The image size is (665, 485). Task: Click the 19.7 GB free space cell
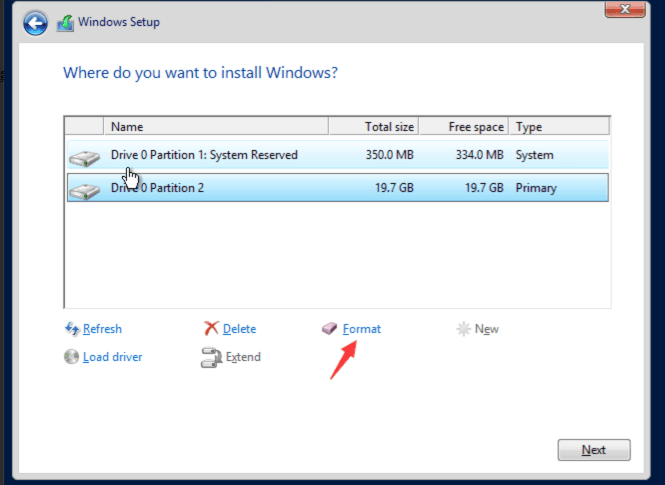(484, 188)
